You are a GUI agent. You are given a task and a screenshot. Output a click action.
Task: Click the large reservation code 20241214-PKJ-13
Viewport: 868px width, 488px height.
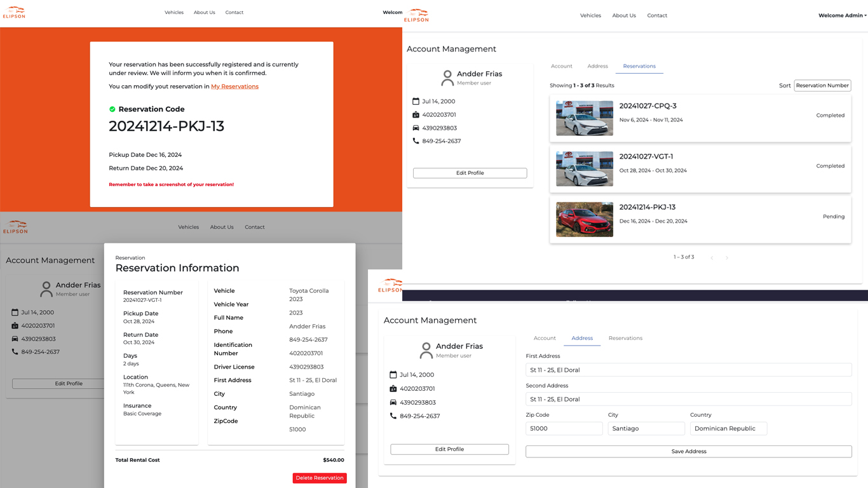[166, 126]
